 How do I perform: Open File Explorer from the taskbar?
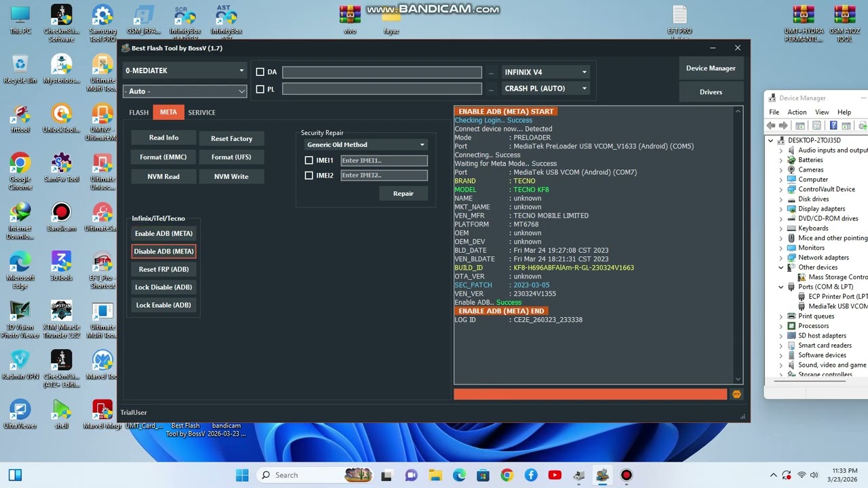[x=435, y=475]
